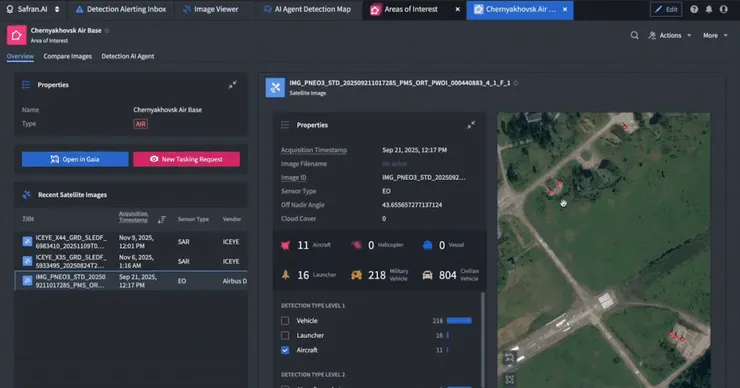Image resolution: width=740 pixels, height=388 pixels.
Task: Click the map image selection tool icon
Action: click(510, 357)
